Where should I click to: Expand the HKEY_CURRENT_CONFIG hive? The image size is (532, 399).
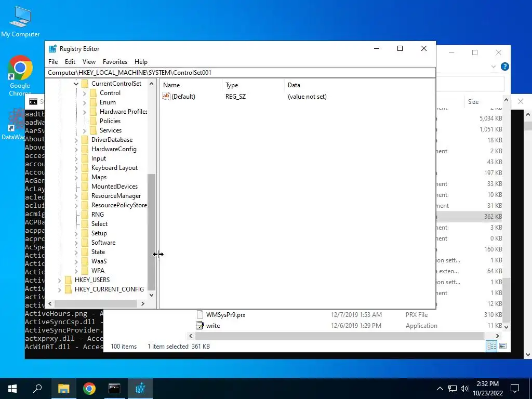click(59, 289)
